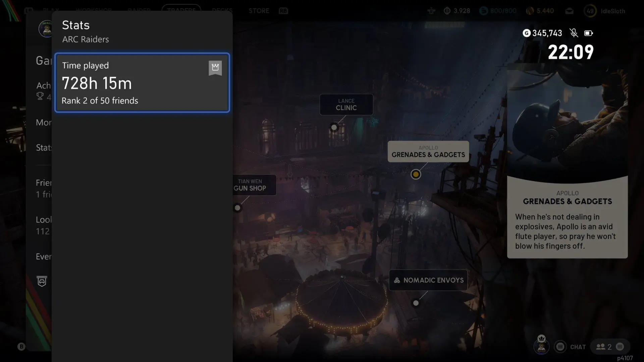Open Tian Wen Gun Shop label
Viewport: 644px width, 362px height.
[x=254, y=185]
